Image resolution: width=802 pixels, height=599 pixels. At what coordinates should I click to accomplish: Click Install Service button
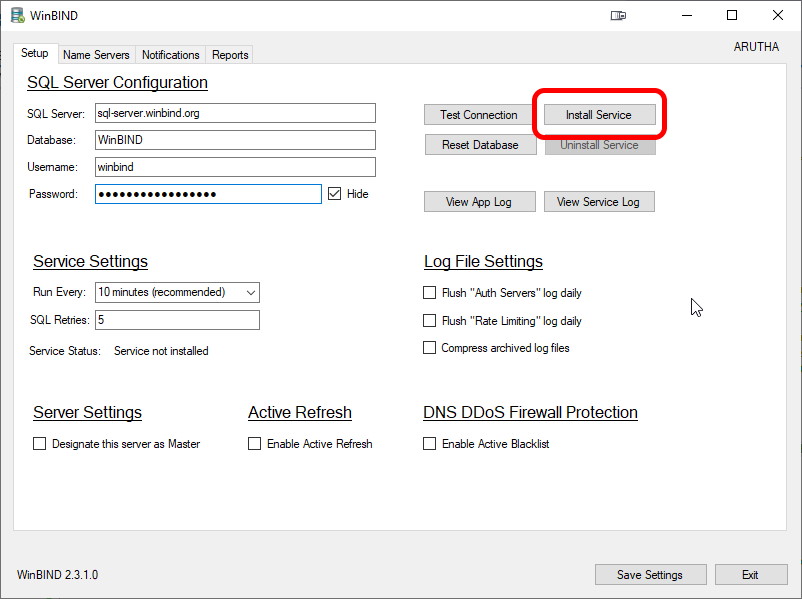click(x=599, y=115)
